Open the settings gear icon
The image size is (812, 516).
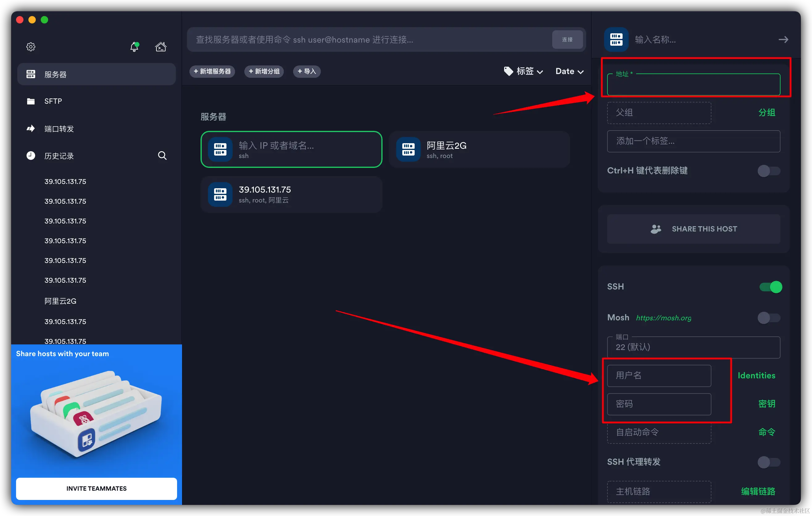(31, 47)
